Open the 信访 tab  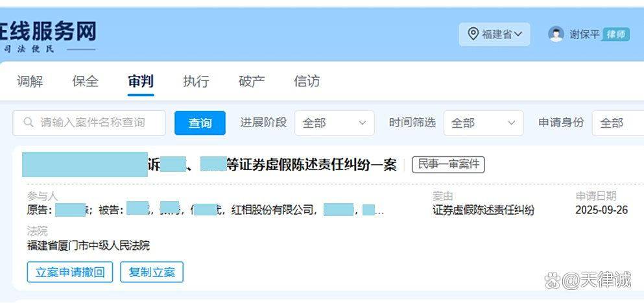click(x=307, y=81)
